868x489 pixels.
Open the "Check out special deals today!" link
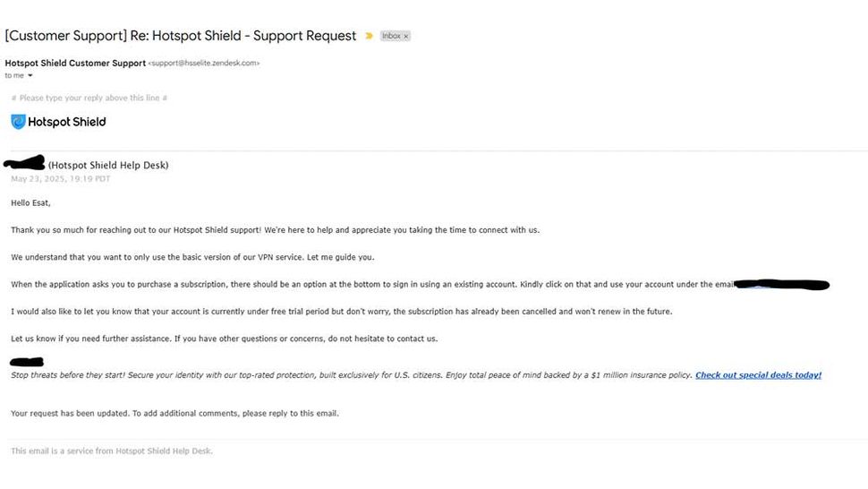click(758, 375)
